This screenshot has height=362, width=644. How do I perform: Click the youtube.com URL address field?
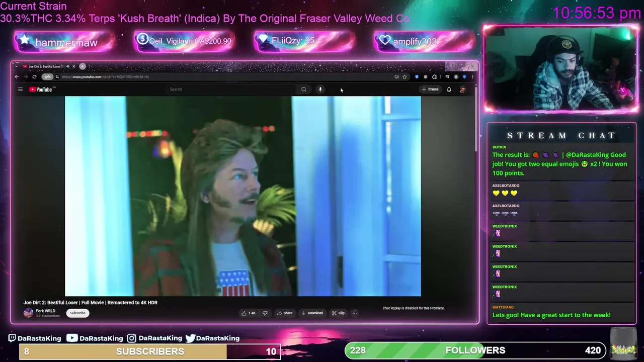[x=105, y=77]
